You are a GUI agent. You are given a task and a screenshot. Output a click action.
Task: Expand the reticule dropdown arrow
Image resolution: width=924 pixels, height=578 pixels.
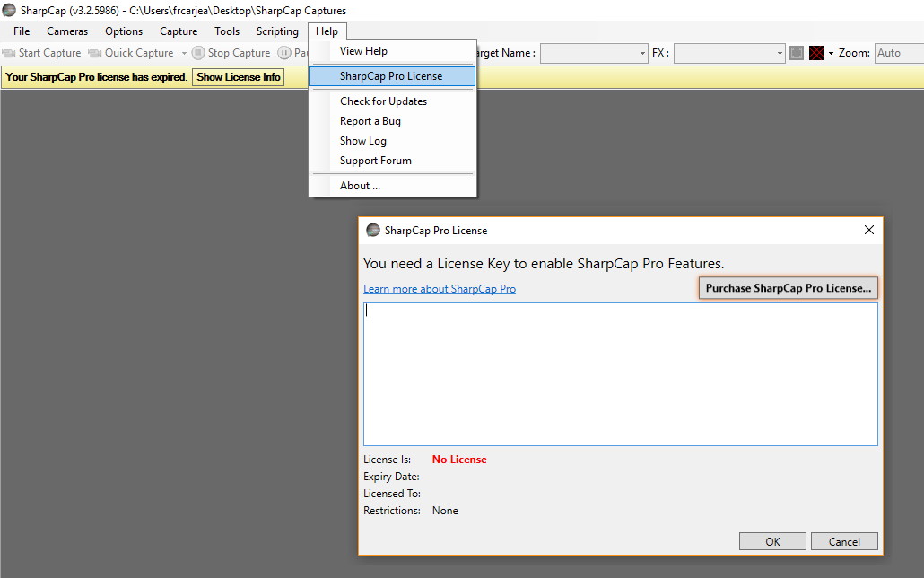[x=831, y=53]
